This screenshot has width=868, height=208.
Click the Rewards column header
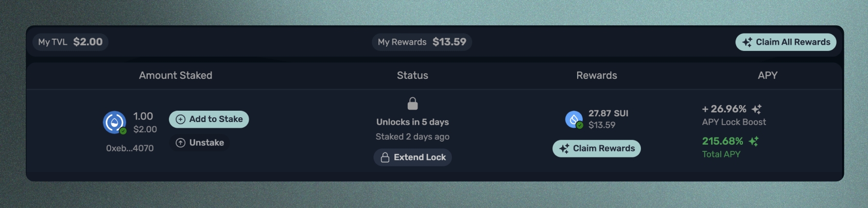[596, 75]
